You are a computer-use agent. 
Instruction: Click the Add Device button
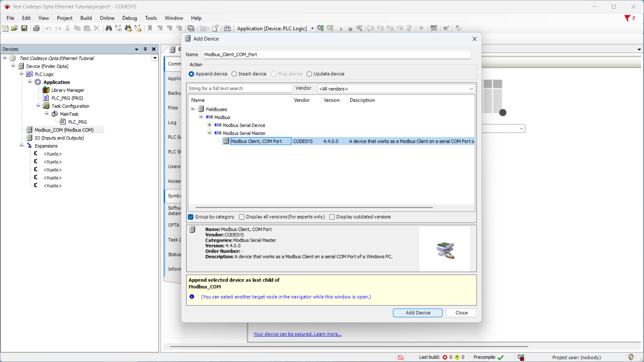coord(418,313)
